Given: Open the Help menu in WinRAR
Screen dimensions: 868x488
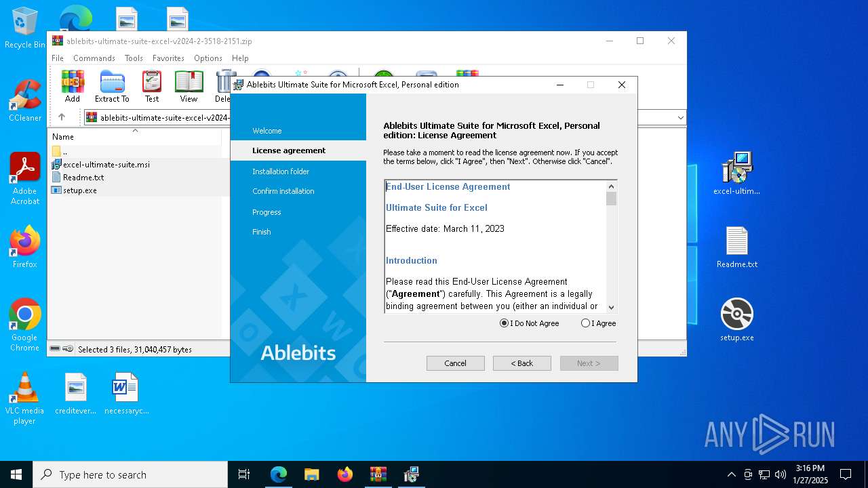Looking at the screenshot, I should [x=240, y=58].
